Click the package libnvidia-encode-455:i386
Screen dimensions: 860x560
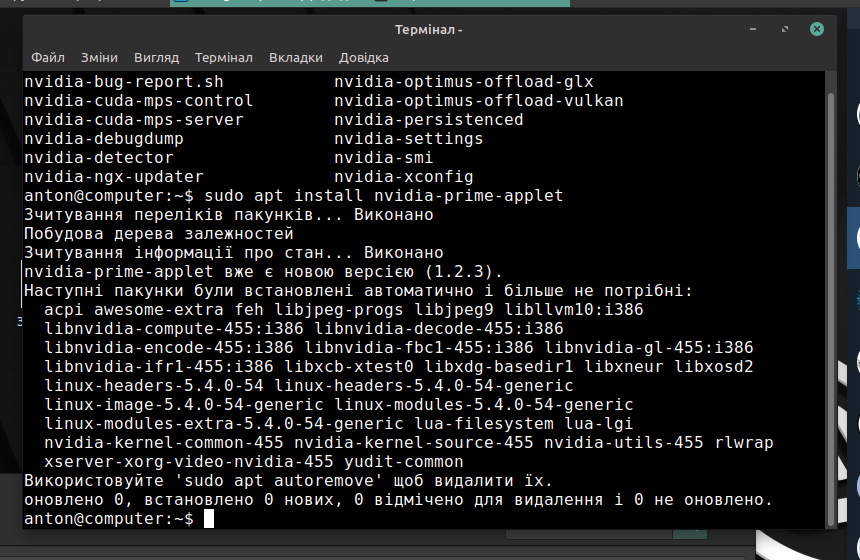click(169, 348)
